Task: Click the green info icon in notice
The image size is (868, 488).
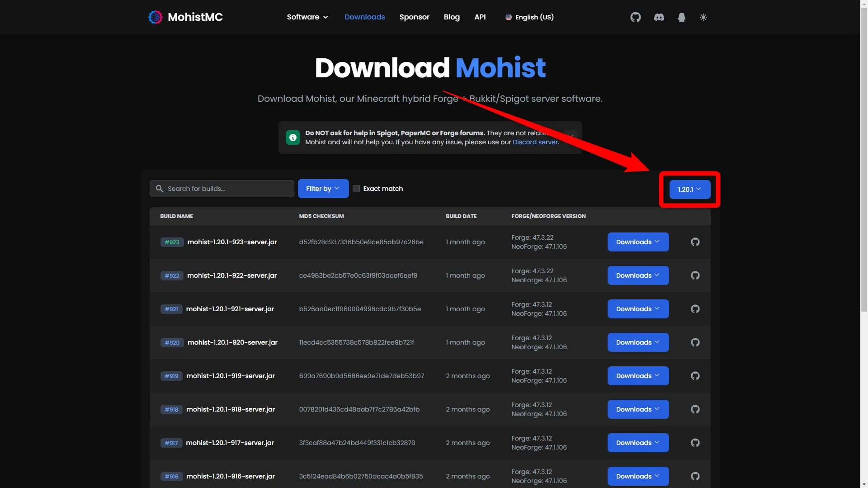Action: pyautogui.click(x=293, y=137)
